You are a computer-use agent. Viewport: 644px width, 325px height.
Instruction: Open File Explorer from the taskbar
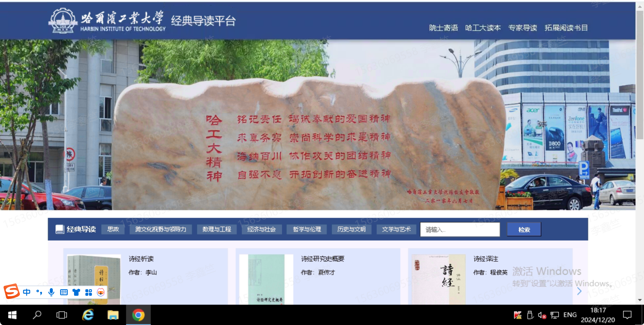click(x=113, y=315)
